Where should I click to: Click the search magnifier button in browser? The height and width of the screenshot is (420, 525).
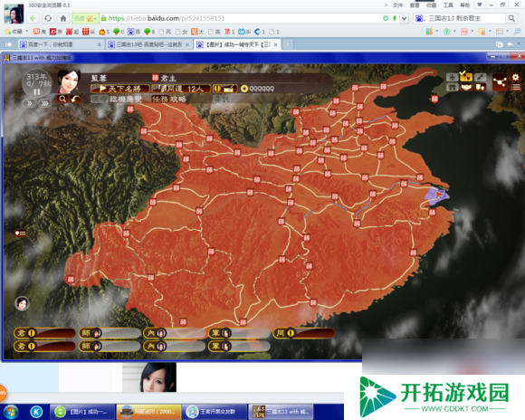511,18
